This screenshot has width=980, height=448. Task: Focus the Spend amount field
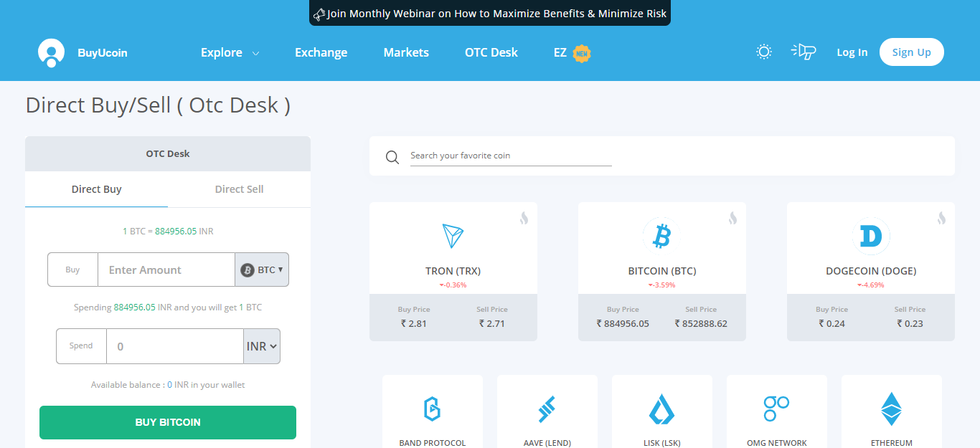click(x=175, y=346)
